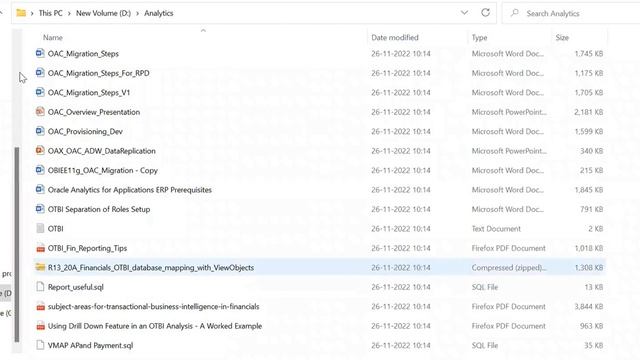Select the file name OAC_Migration_Steps_V1

pyautogui.click(x=89, y=93)
